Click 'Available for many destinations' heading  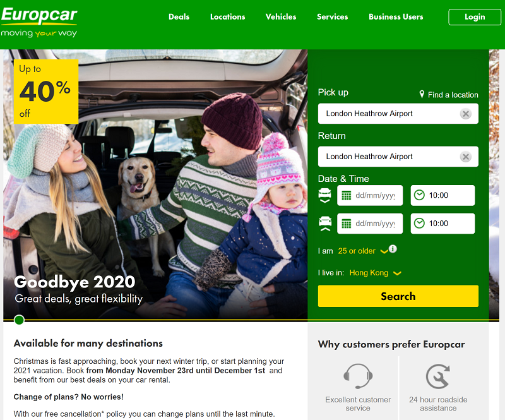point(88,344)
